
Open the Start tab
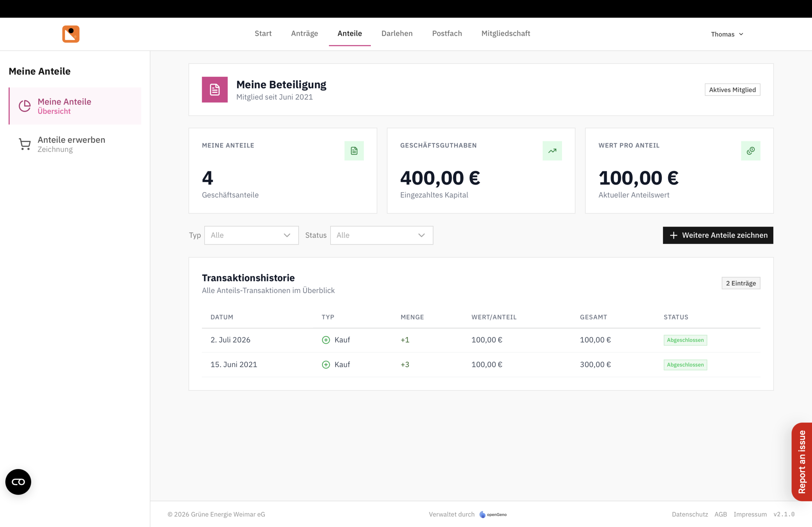point(263,33)
